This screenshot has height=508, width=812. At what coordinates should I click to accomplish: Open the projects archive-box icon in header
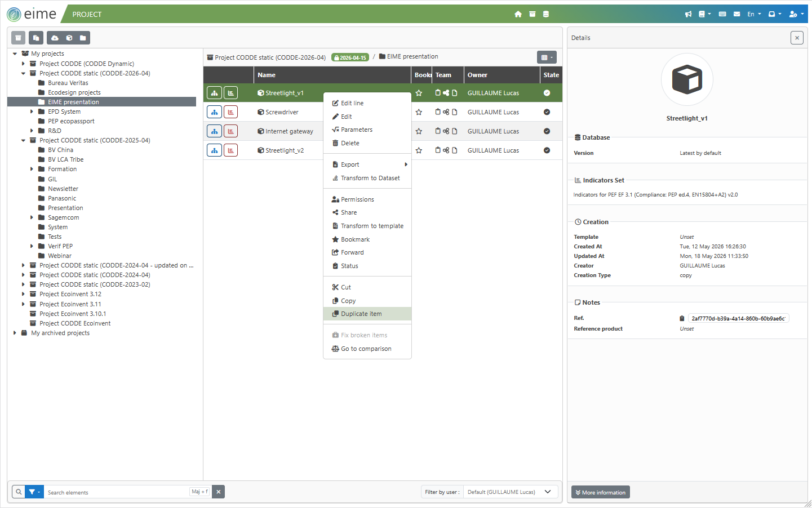532,14
